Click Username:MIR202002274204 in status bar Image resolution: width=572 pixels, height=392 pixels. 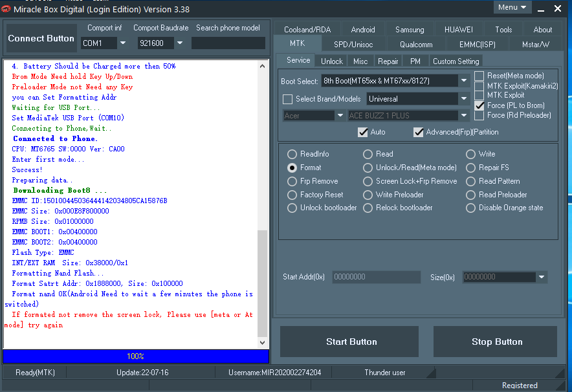275,373
